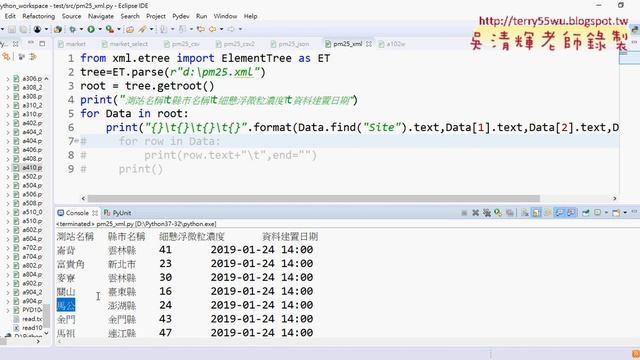Click the Save toolbar icon
The height and width of the screenshot is (360, 640).
coord(12,29)
